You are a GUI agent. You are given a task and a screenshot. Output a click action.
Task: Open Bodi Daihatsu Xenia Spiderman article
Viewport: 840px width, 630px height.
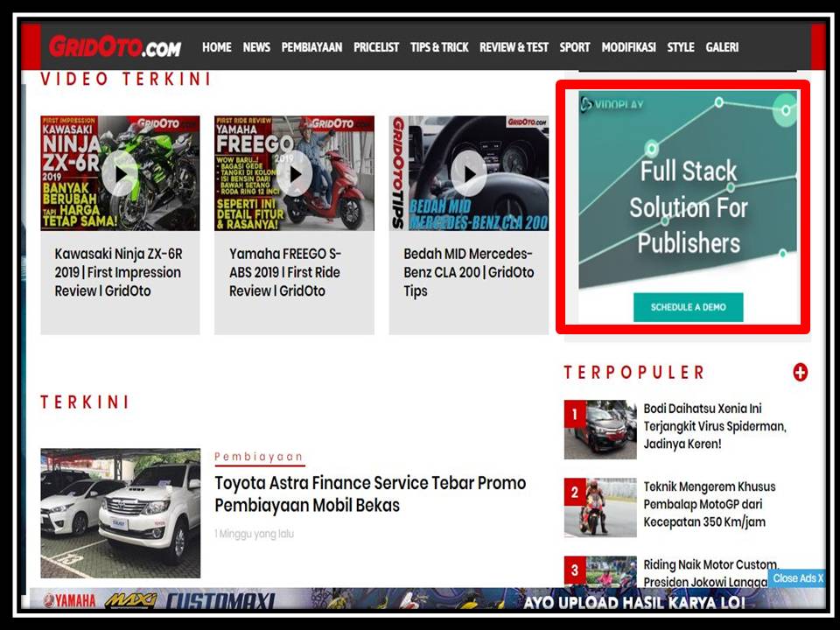715,426
